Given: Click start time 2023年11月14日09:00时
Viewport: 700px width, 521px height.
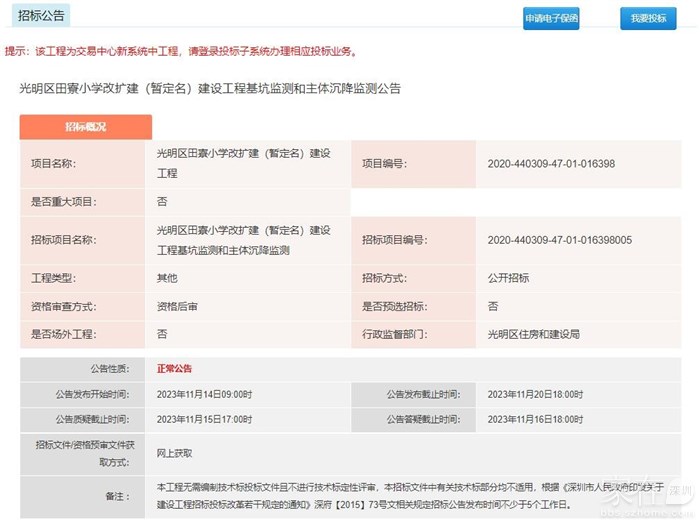Looking at the screenshot, I should (204, 394).
